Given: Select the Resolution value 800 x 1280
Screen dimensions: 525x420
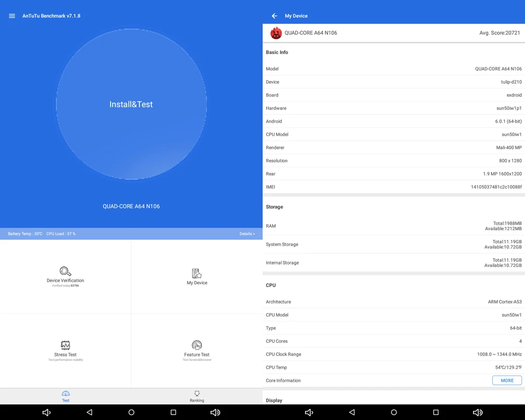Looking at the screenshot, I should [x=510, y=161].
